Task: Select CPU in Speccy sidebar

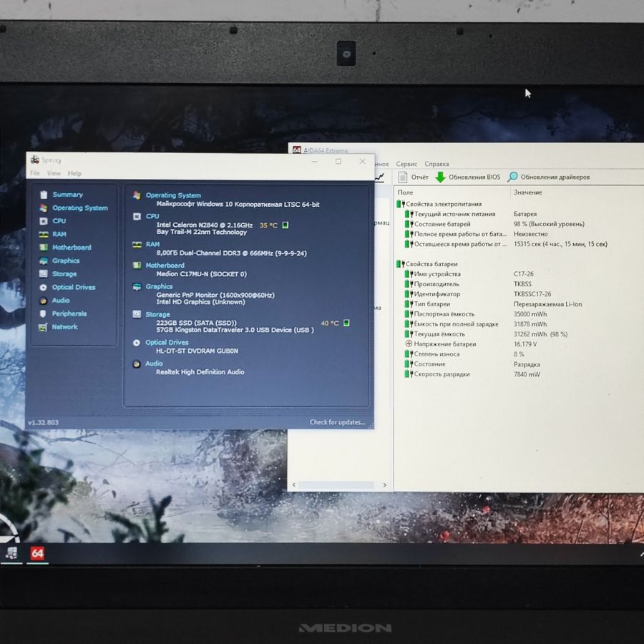Action: pos(59,221)
